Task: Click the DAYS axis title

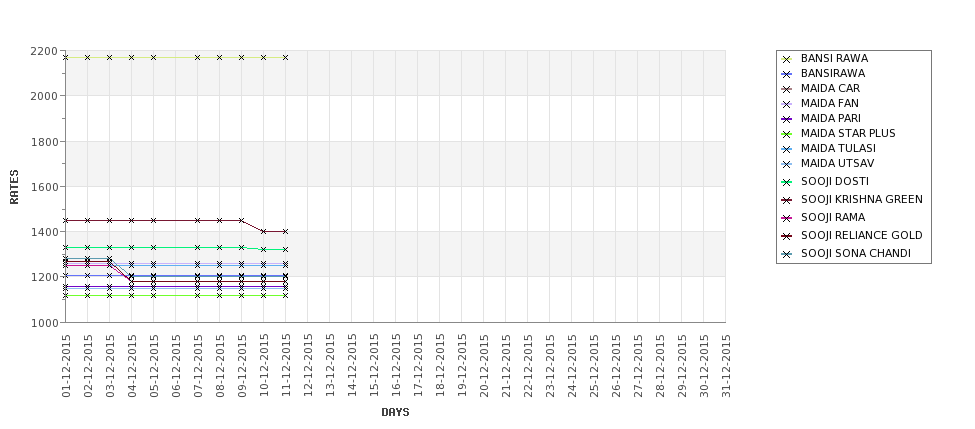Action: 395,412
